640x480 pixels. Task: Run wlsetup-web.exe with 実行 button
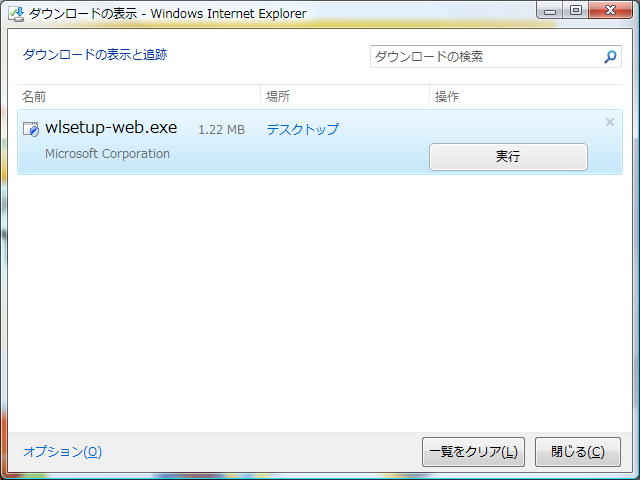tap(508, 156)
